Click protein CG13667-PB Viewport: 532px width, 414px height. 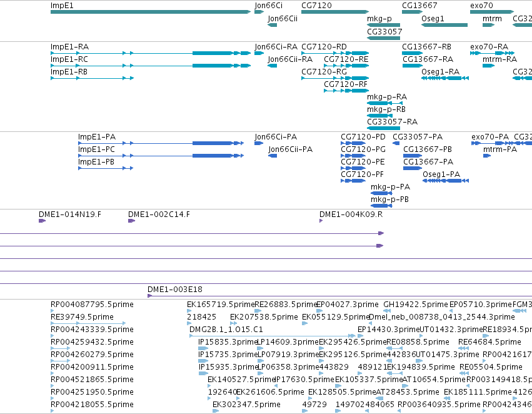point(413,156)
